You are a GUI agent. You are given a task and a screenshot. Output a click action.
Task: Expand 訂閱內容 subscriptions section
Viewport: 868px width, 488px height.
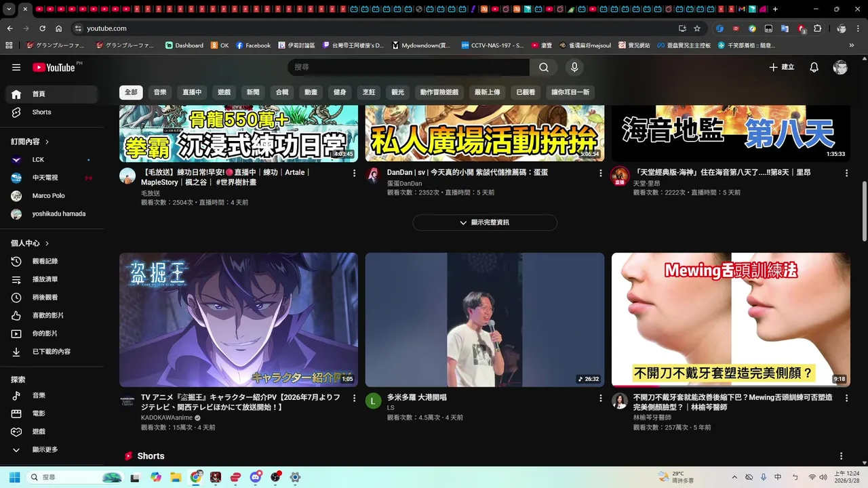point(31,142)
